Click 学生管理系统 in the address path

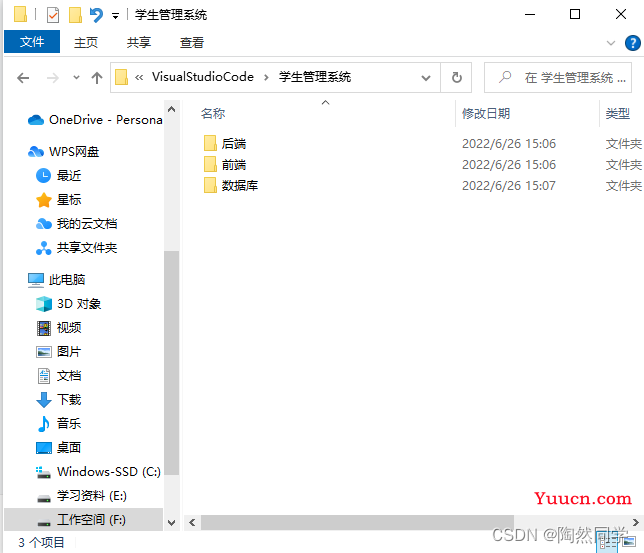[315, 77]
